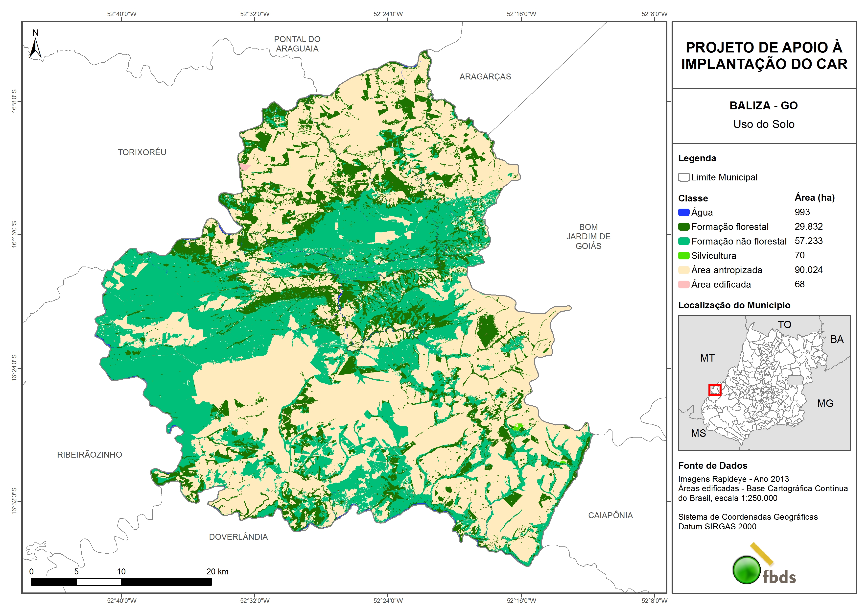Click the ARAGARÇAS municipality label
This screenshot has height=614, width=868.
click(x=485, y=76)
